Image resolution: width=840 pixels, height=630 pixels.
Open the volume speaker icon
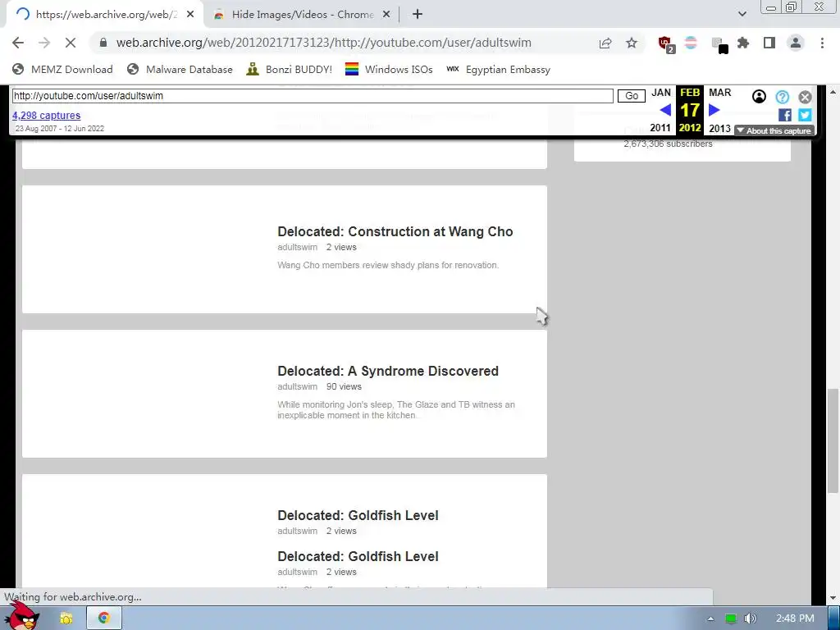pos(751,619)
